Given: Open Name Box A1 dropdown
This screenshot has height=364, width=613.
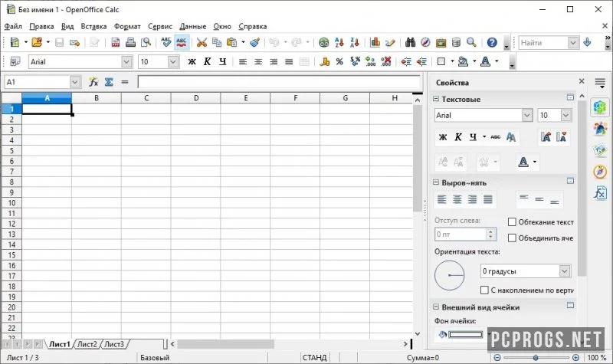Looking at the screenshot, I should point(75,82).
